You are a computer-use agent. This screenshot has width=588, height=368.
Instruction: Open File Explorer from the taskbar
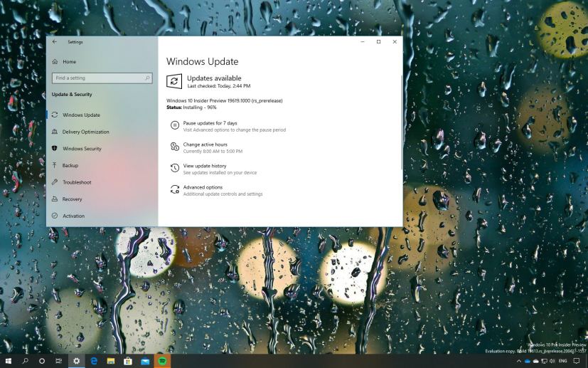(111, 361)
